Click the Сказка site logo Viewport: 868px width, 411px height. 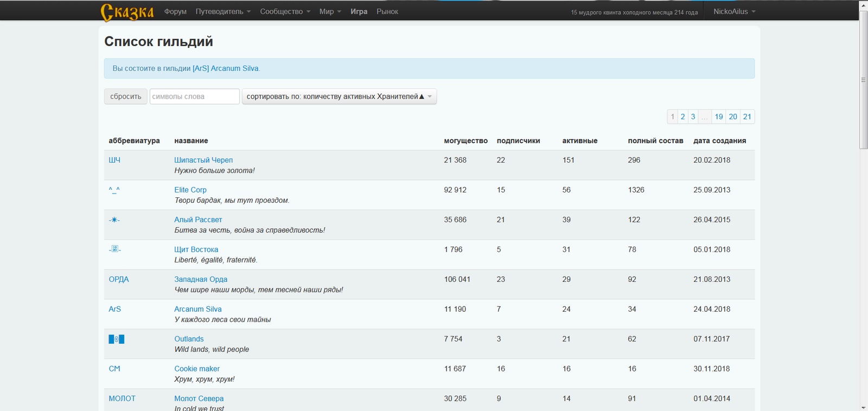127,12
